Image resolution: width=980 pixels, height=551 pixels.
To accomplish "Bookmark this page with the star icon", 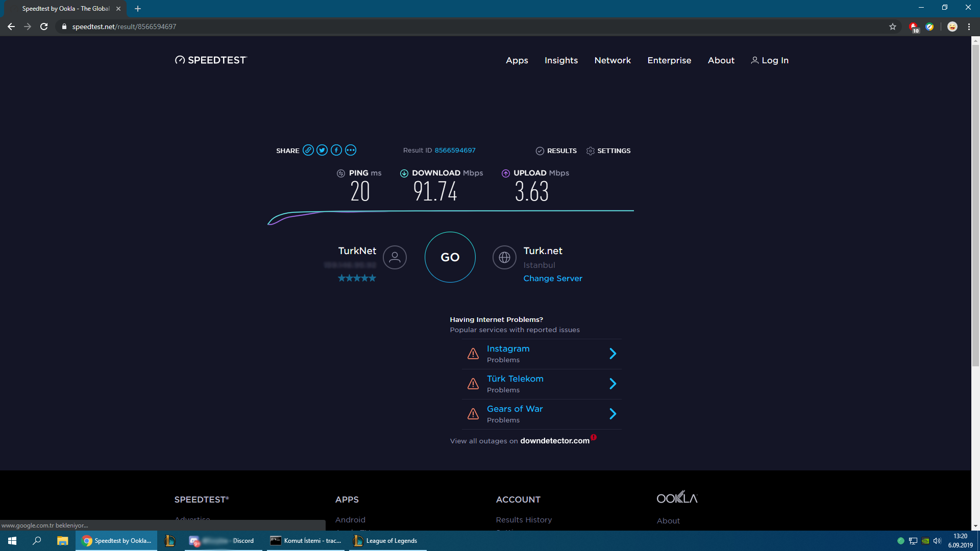I will pos(892,27).
